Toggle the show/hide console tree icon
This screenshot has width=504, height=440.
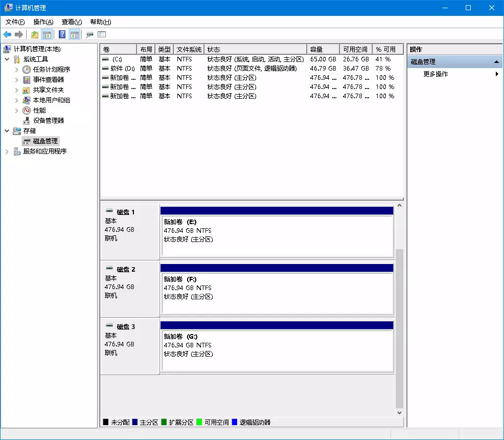pyautogui.click(x=47, y=34)
